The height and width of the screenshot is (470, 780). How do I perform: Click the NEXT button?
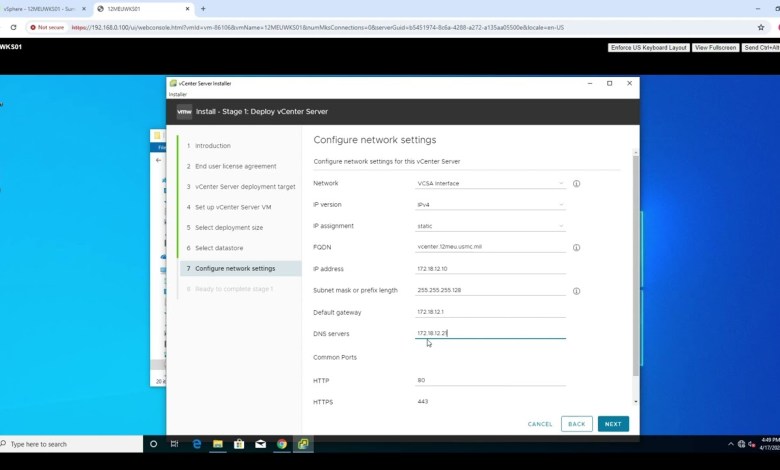pos(613,424)
